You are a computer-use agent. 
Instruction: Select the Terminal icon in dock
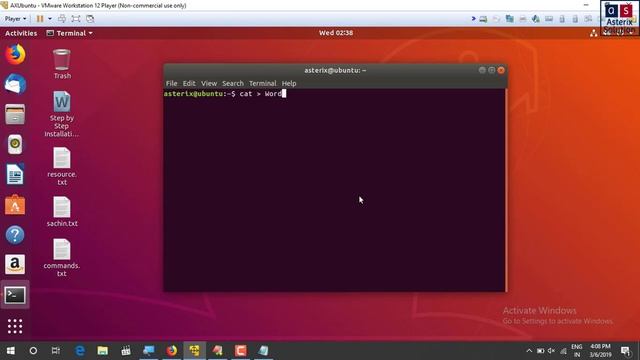tap(15, 295)
